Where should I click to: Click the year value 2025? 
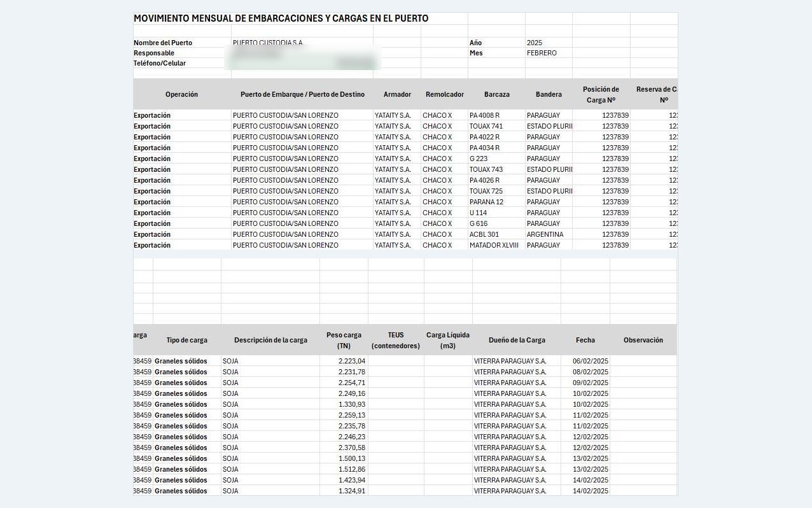(x=535, y=43)
